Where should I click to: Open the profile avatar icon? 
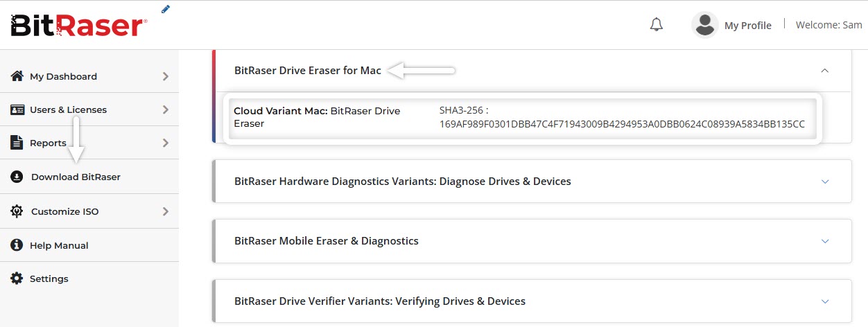coord(704,25)
